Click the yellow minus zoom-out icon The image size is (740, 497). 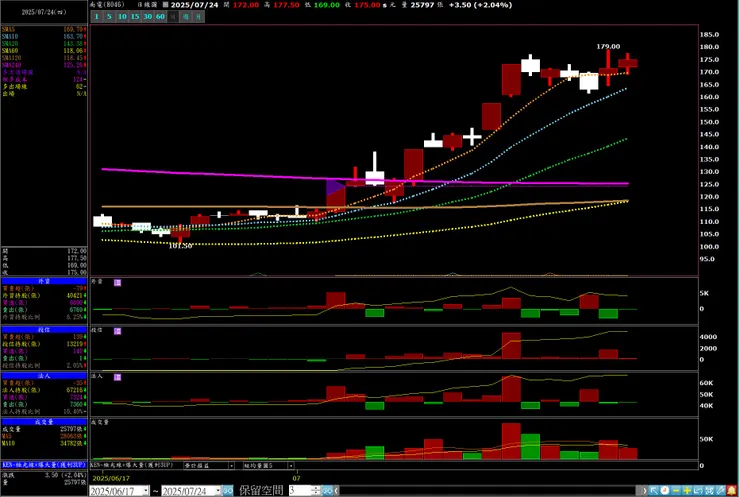tap(676, 491)
